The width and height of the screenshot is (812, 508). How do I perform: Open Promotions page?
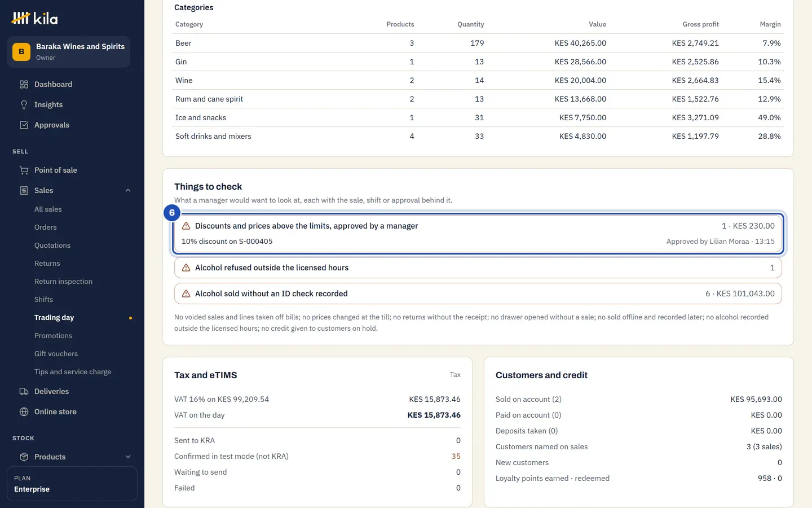53,335
